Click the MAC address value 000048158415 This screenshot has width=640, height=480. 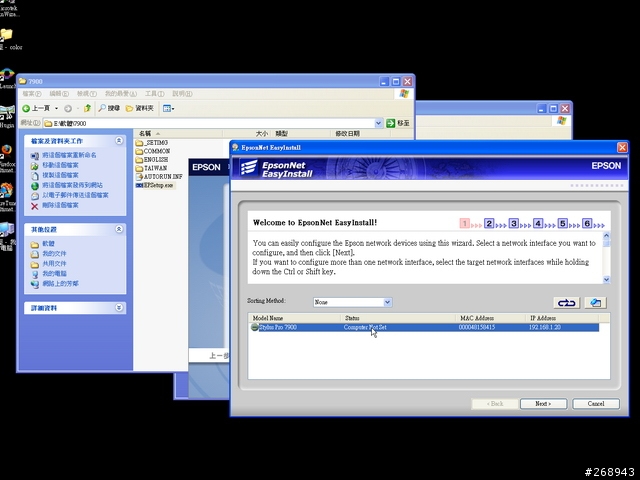click(477, 327)
